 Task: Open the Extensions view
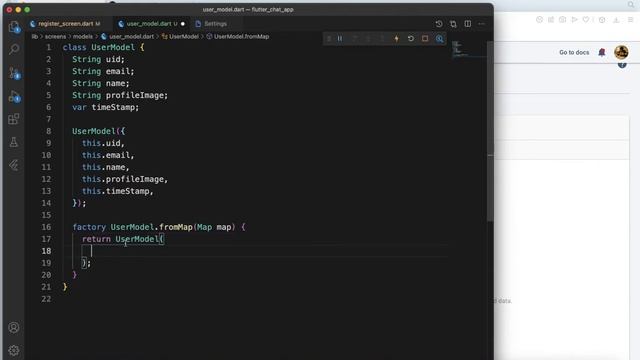click(14, 119)
